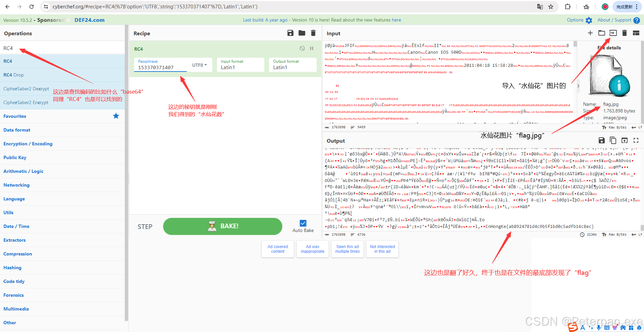Open About / Support help icon

tap(637, 20)
